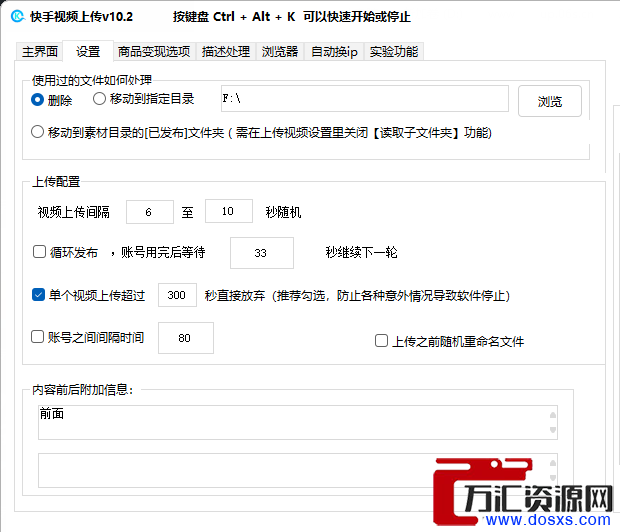Click the upload interval minimum field showing 6
Screen dimensions: 620x532
(x=149, y=212)
